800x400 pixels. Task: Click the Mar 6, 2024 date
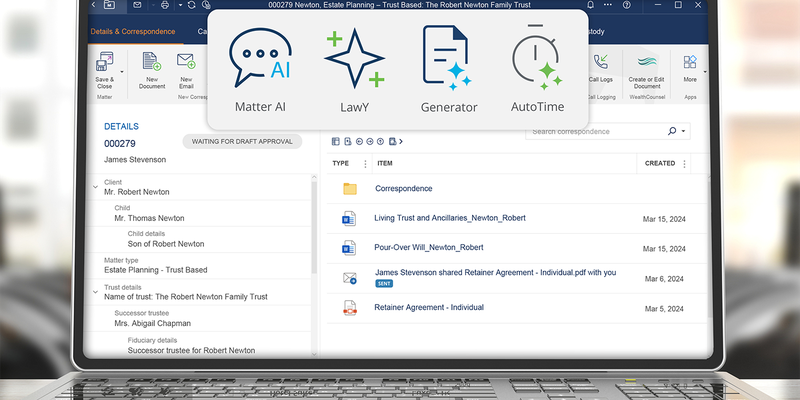pos(664,279)
